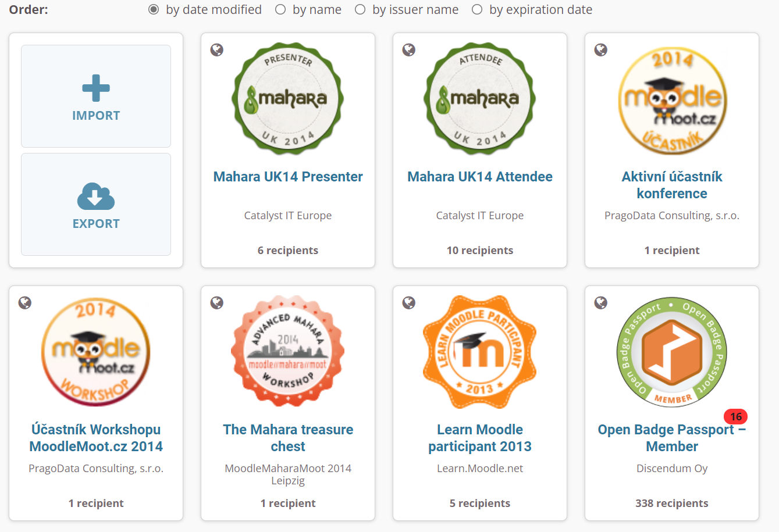Click the Mahara UK14 Presenter badge image
Screen dimensions: 779x532
click(287, 99)
